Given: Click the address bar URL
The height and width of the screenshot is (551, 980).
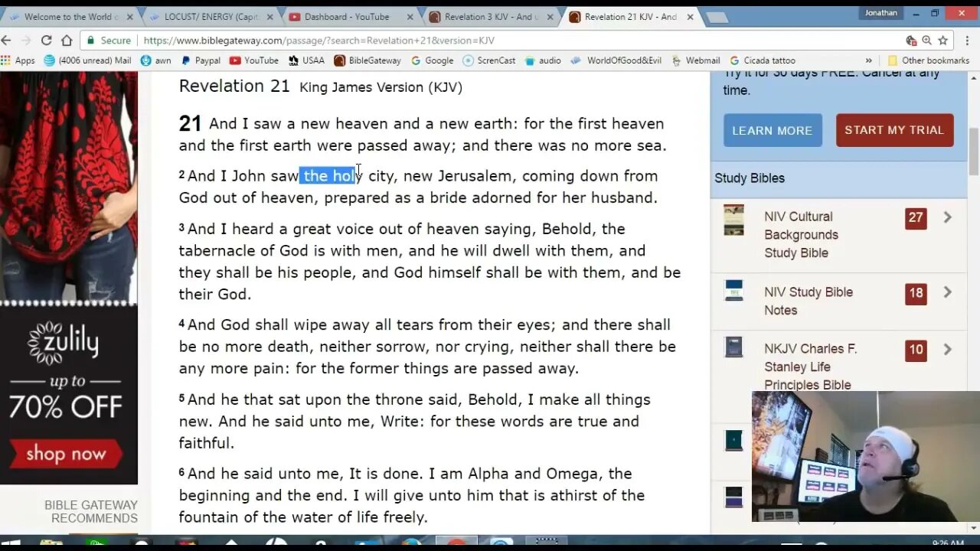Looking at the screenshot, I should pos(318,41).
